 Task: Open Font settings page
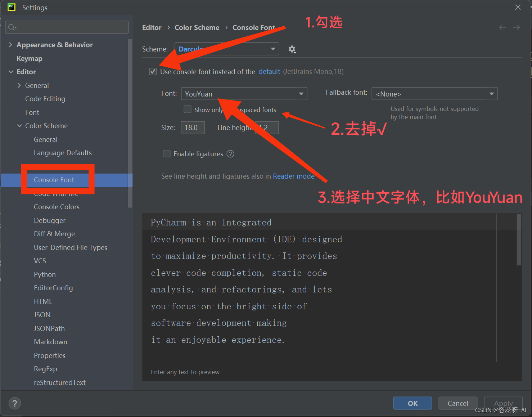32,112
